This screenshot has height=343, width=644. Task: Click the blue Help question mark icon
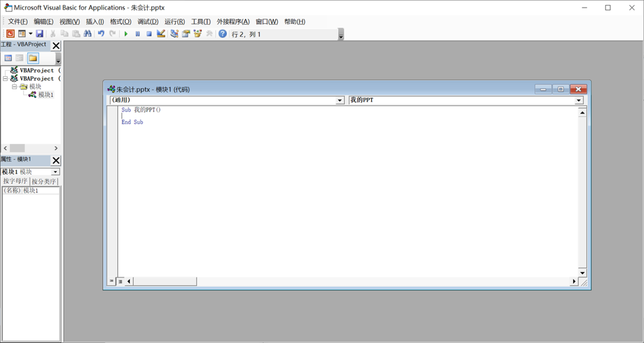(x=222, y=34)
